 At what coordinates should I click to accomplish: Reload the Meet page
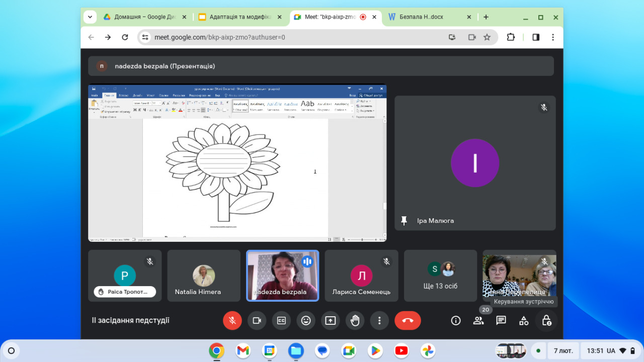click(125, 37)
